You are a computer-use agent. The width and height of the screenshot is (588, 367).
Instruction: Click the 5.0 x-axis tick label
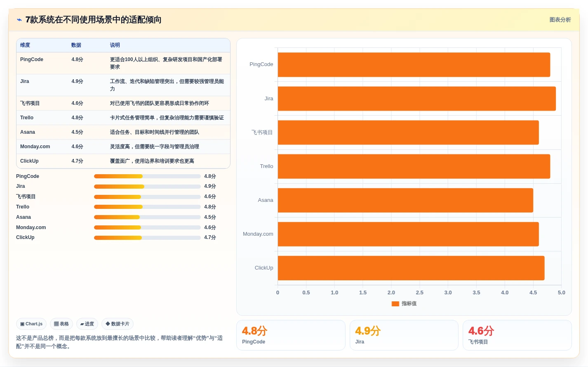click(x=561, y=293)
